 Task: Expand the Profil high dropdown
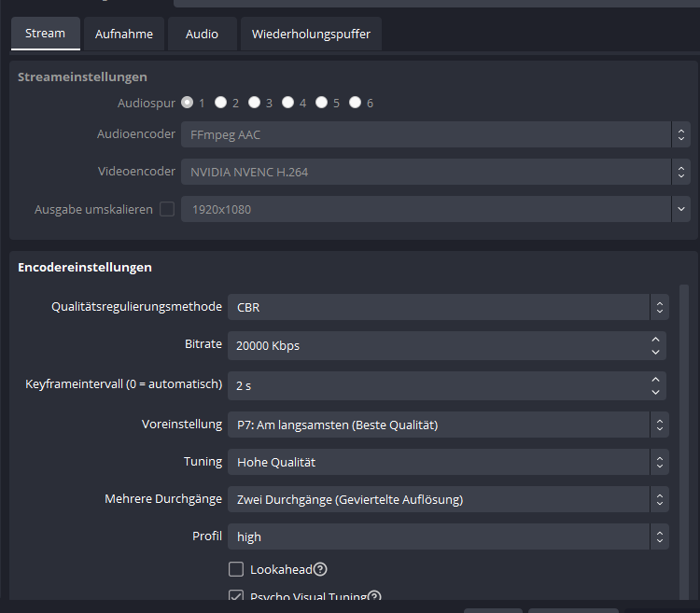click(448, 536)
